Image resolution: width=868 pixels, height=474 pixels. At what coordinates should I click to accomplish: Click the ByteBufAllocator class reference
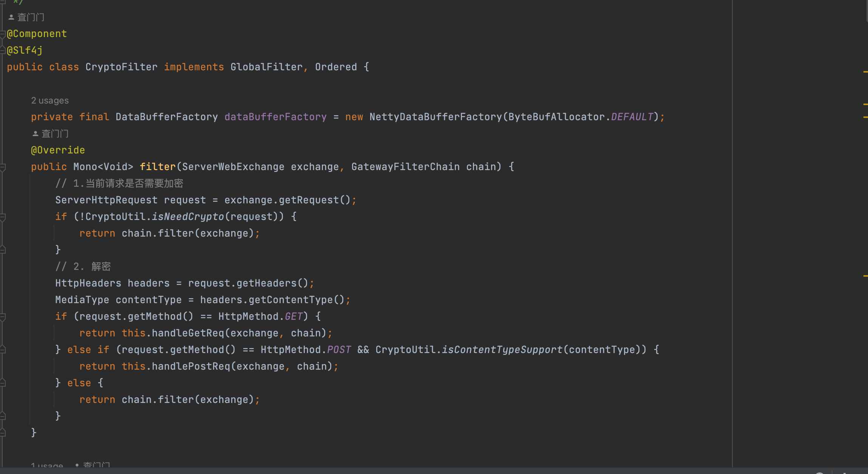(556, 117)
